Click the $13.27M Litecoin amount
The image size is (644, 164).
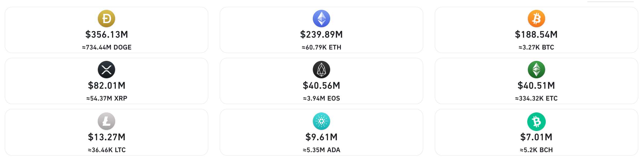tap(106, 137)
